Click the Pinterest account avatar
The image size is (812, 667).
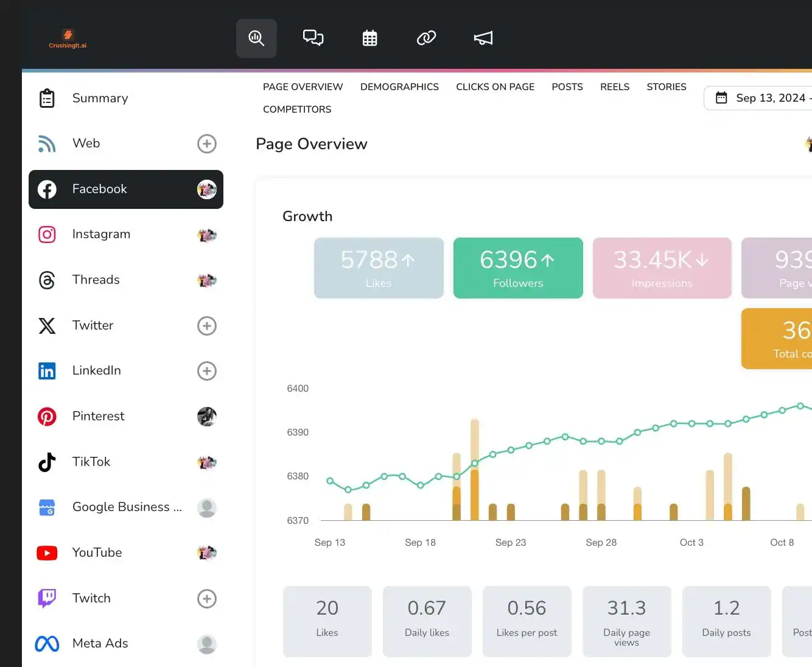[x=207, y=417]
